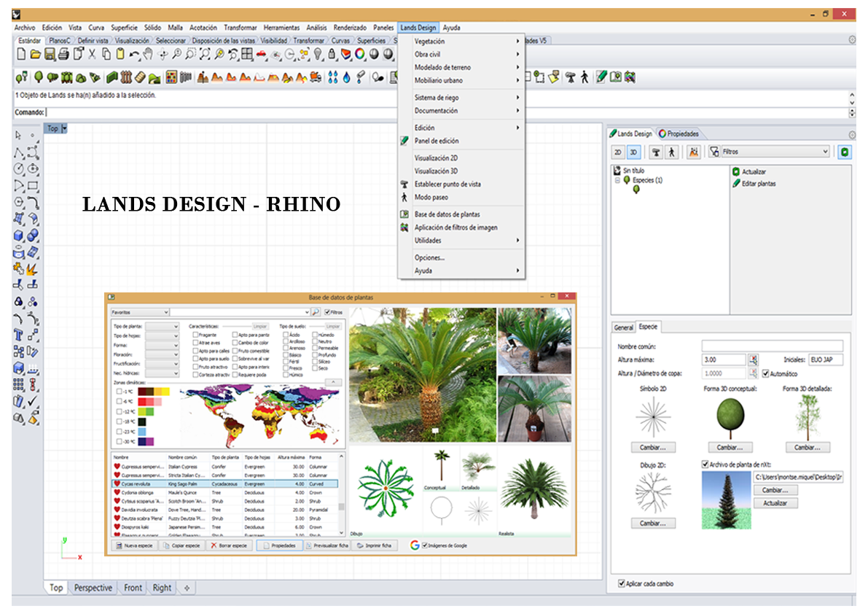Toggle the Imágenes de Google checkbox
Screen dimensions: 868x614
click(x=425, y=545)
